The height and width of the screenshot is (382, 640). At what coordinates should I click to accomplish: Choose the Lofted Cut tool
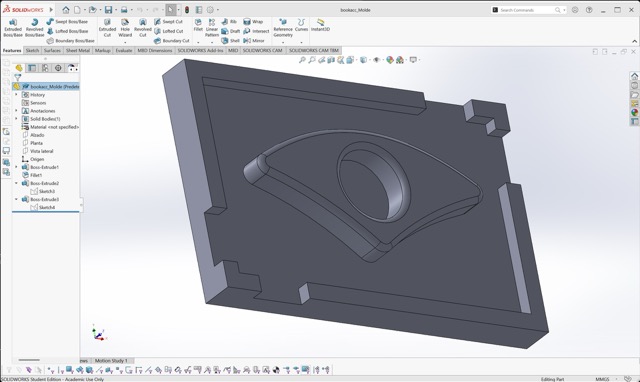point(168,31)
